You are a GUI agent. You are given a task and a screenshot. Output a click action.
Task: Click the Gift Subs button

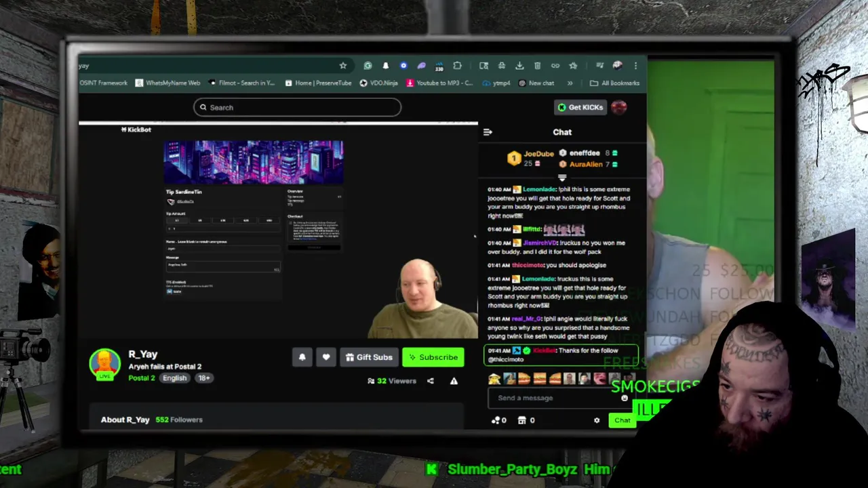point(369,357)
